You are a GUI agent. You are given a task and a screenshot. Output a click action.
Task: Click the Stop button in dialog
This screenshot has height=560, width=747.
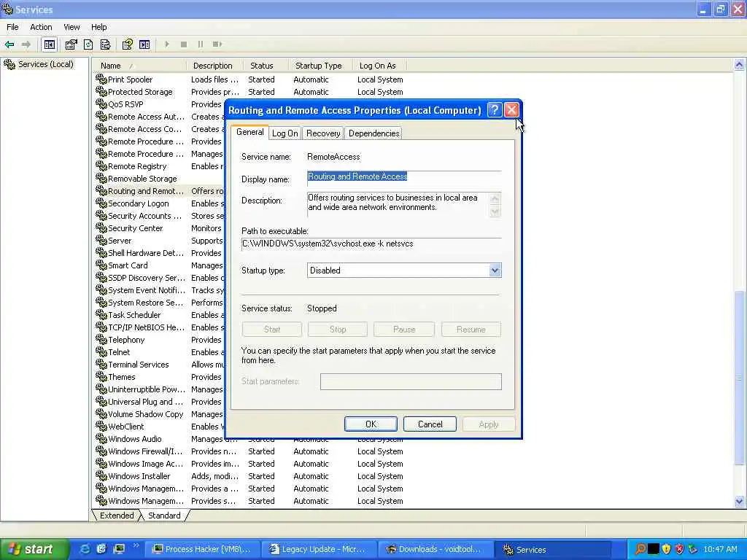point(338,330)
